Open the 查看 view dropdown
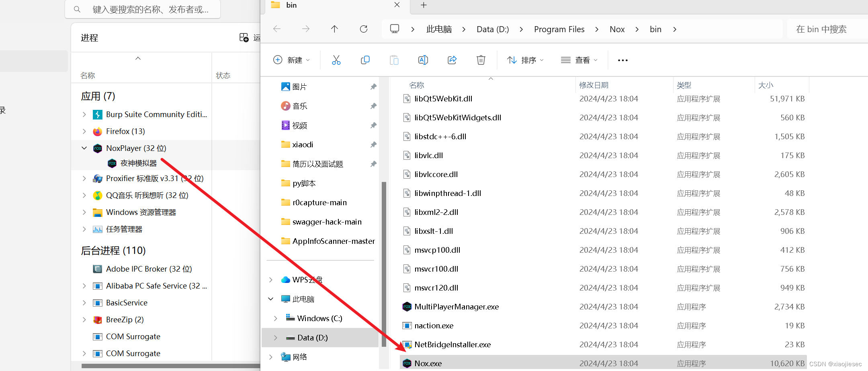868x371 pixels. (x=579, y=60)
